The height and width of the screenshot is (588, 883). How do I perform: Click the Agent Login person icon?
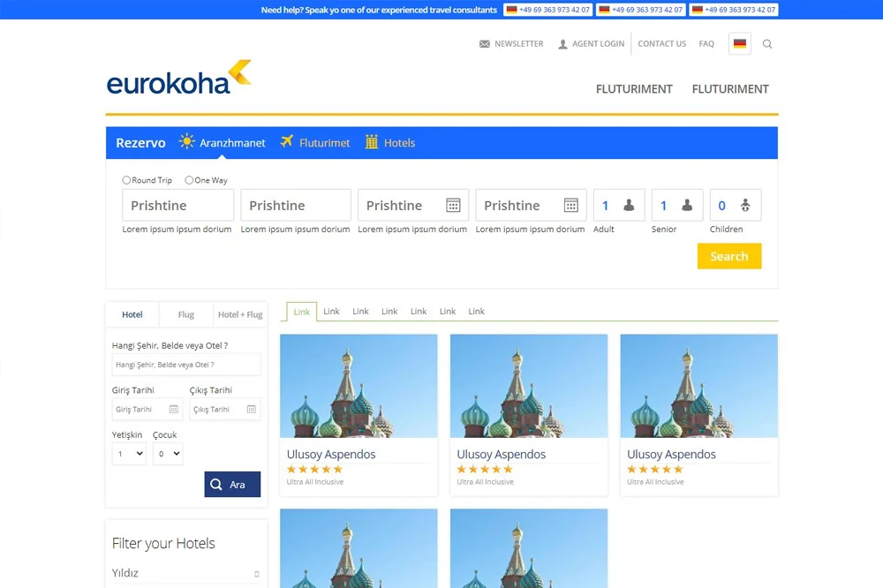click(562, 44)
